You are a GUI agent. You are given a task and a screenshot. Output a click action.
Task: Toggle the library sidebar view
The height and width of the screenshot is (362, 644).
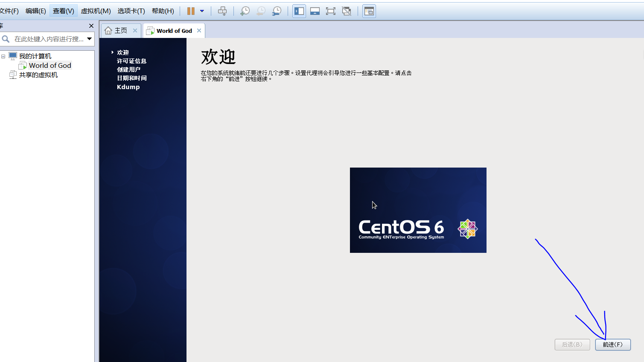[299, 11]
